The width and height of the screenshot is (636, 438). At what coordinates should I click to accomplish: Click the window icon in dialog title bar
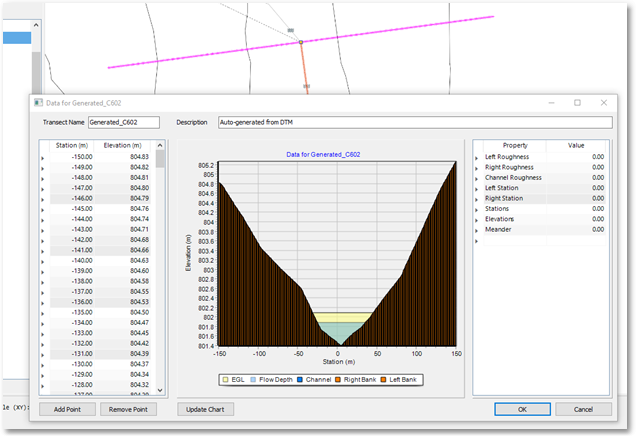point(39,103)
